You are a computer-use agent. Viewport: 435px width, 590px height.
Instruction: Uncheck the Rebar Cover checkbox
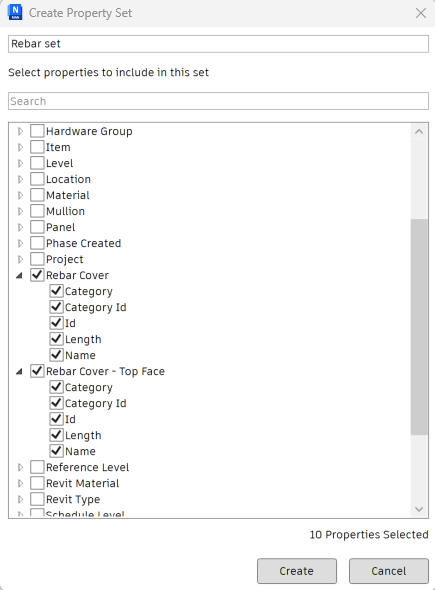pos(37,275)
